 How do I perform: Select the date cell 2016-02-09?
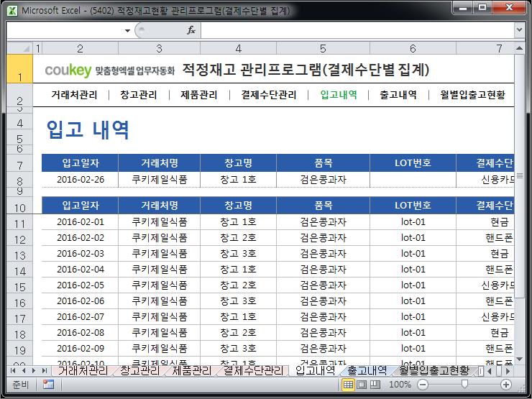click(x=80, y=349)
